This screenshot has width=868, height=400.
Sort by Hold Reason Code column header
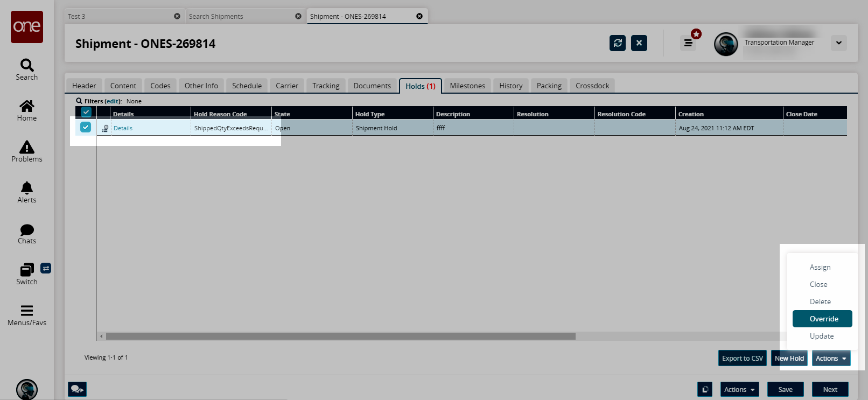(x=231, y=114)
